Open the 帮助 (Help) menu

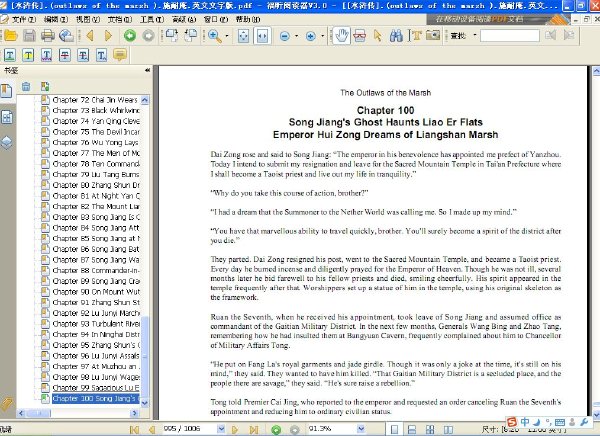[248, 19]
